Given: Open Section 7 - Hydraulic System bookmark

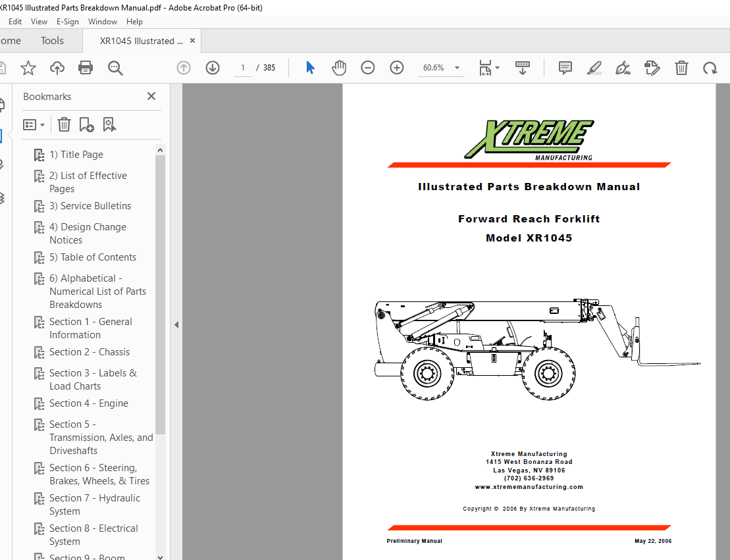Looking at the screenshot, I should point(95,505).
